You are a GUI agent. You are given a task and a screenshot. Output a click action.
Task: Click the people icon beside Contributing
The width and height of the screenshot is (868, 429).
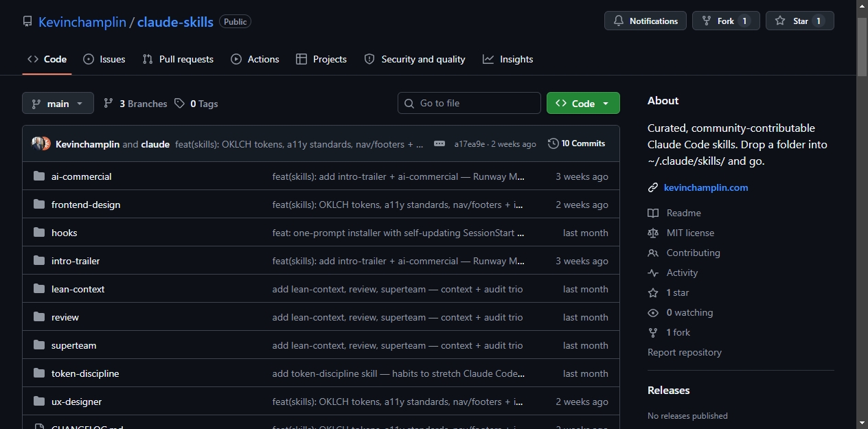coord(653,253)
